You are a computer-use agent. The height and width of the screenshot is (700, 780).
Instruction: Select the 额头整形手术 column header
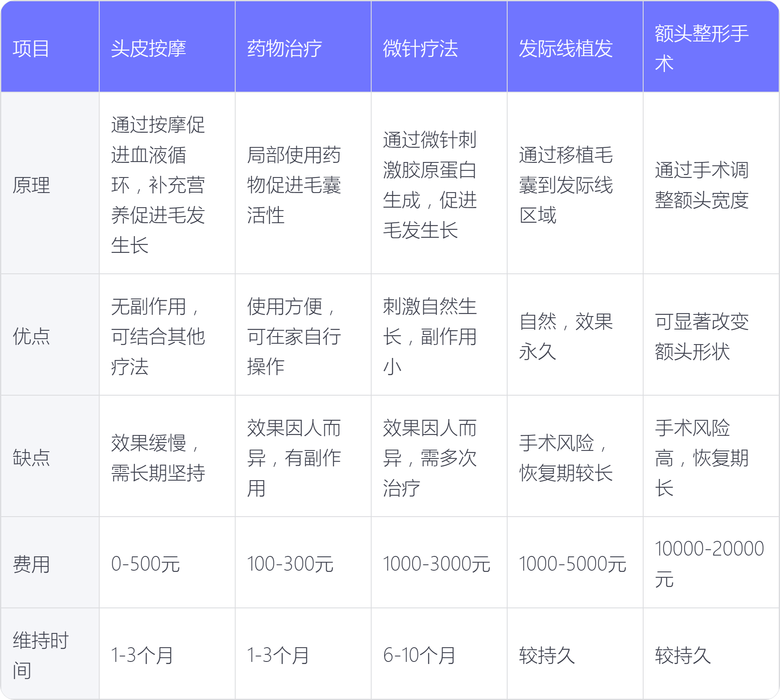pos(702,48)
